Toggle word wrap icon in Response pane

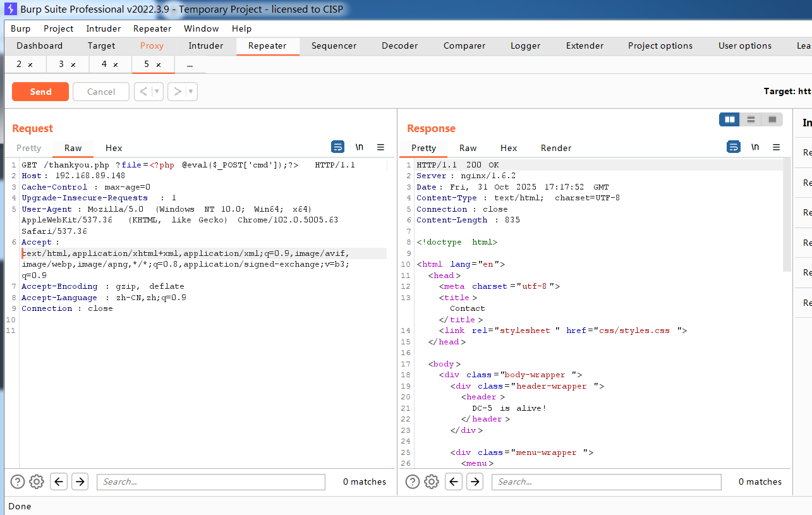734,147
